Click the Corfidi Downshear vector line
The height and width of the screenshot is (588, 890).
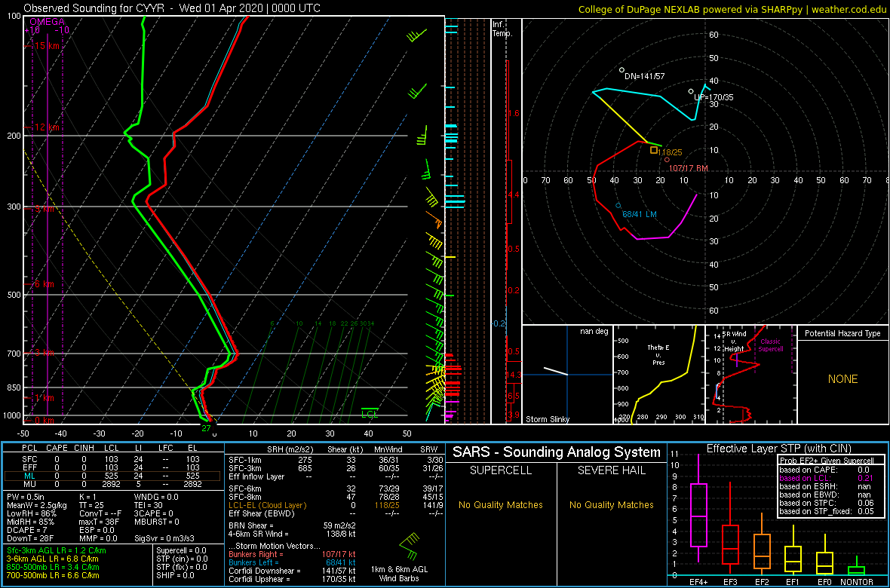[x=291, y=571]
